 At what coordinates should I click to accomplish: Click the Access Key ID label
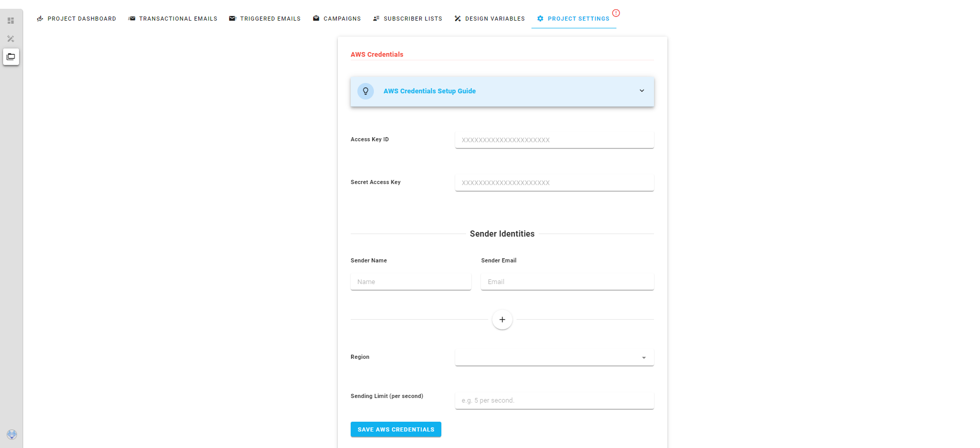370,139
